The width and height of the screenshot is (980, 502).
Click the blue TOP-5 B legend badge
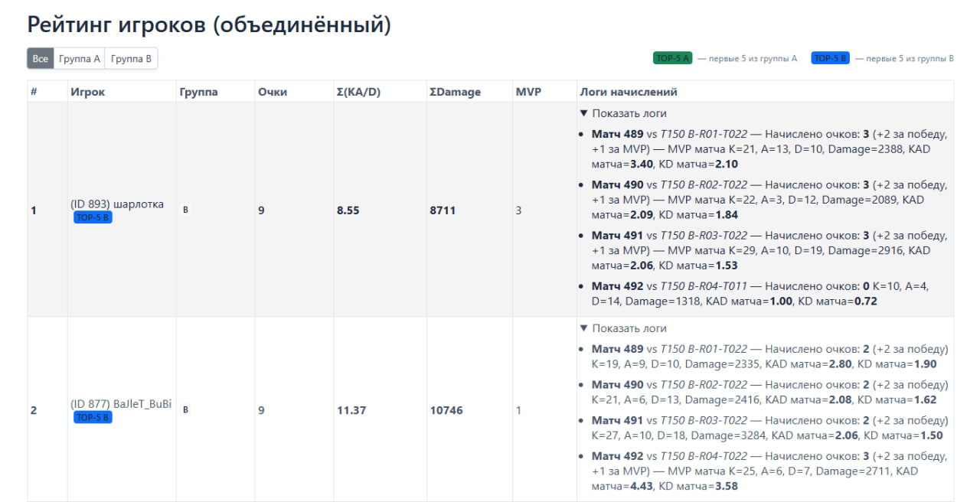pyautogui.click(x=830, y=58)
